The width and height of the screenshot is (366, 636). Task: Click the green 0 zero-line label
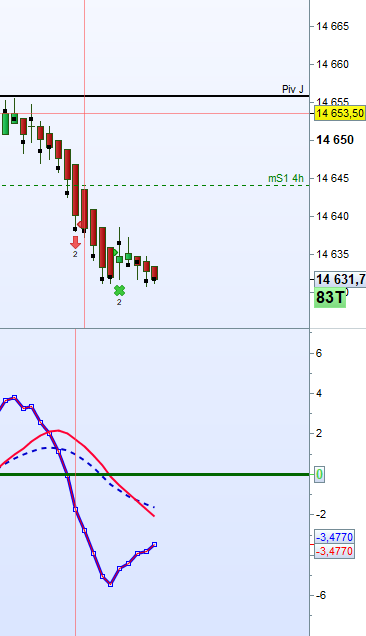click(319, 474)
